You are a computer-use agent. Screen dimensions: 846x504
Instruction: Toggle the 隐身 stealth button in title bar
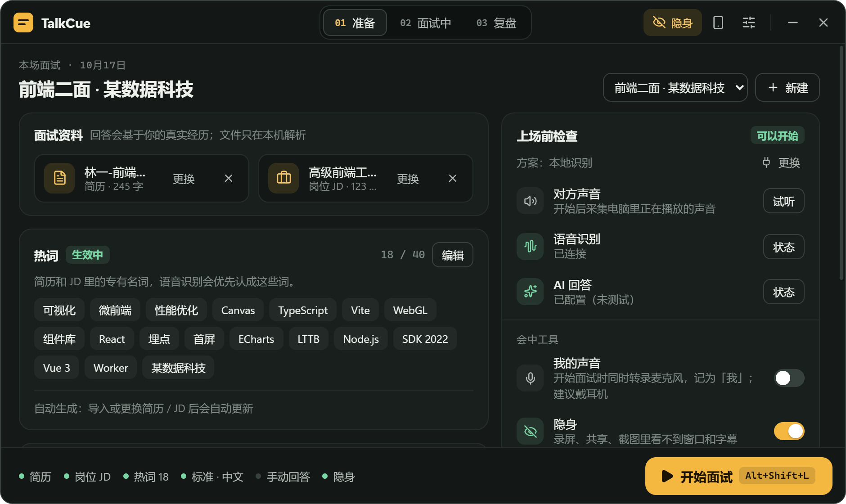point(672,22)
